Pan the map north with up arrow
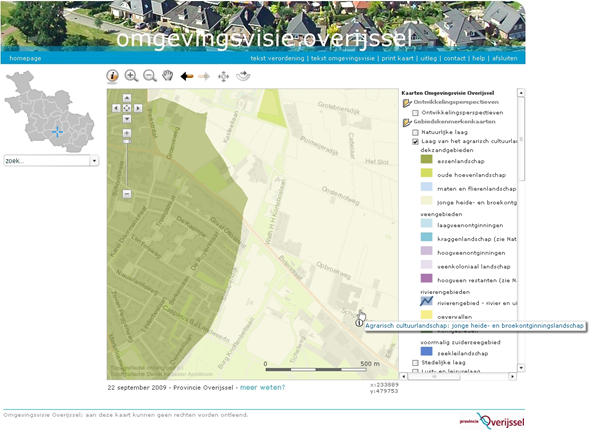 tap(126, 99)
